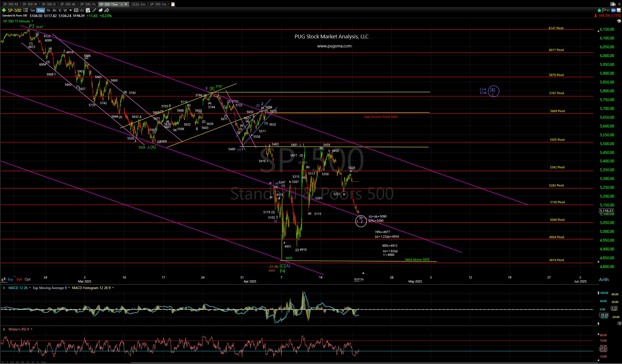This screenshot has width=622, height=364.
Task: Select the 1h timeframe
Action: pyautogui.click(x=48, y=11)
